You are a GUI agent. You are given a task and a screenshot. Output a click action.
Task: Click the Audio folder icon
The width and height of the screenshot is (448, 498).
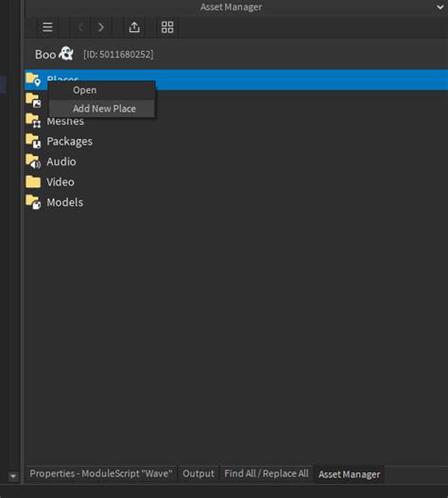point(33,162)
